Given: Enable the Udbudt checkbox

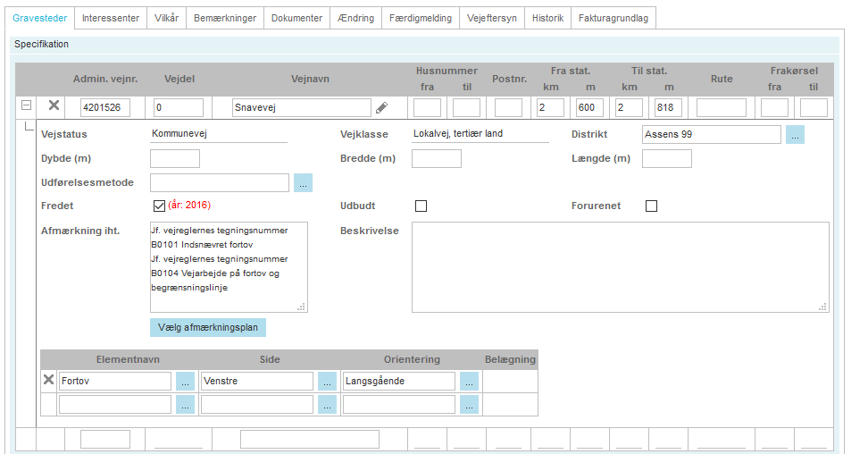Looking at the screenshot, I should click(421, 206).
